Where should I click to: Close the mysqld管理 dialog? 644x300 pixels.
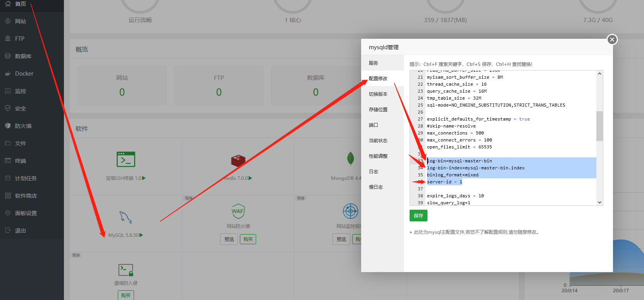[612, 39]
